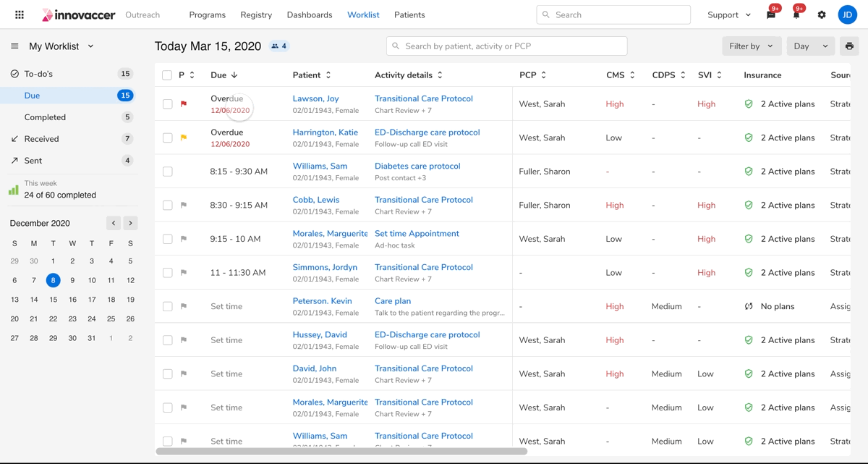868x464 pixels.
Task: Open the Peterson. Kevin patient link
Action: pos(322,301)
